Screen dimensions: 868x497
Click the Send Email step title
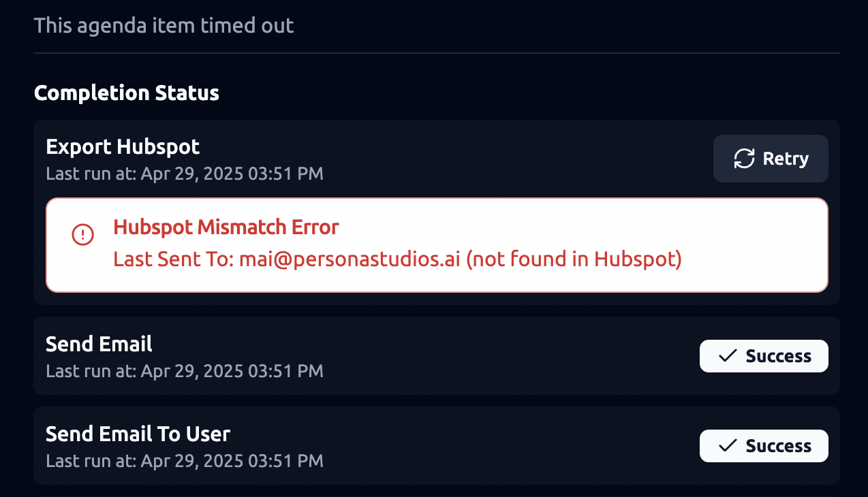99,344
